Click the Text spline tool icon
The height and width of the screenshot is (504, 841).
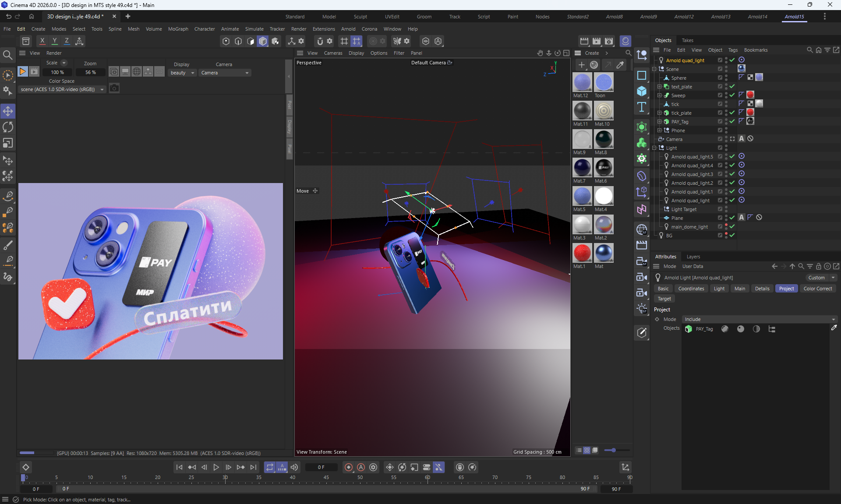pyautogui.click(x=642, y=107)
